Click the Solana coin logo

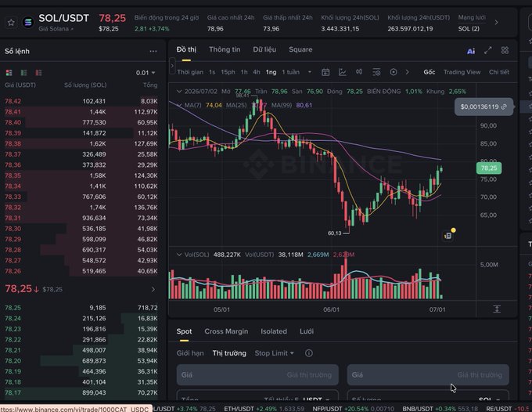28,23
